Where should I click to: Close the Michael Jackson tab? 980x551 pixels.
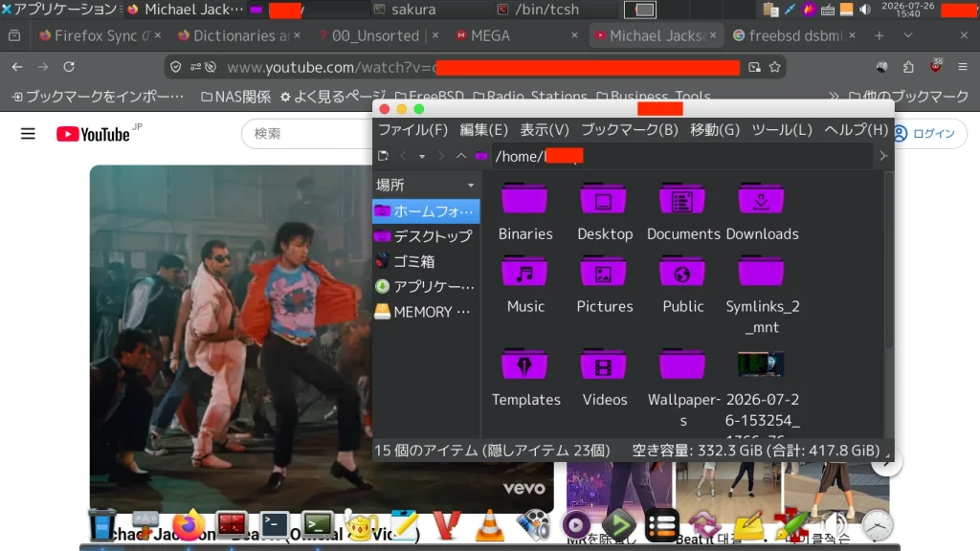click(x=713, y=35)
